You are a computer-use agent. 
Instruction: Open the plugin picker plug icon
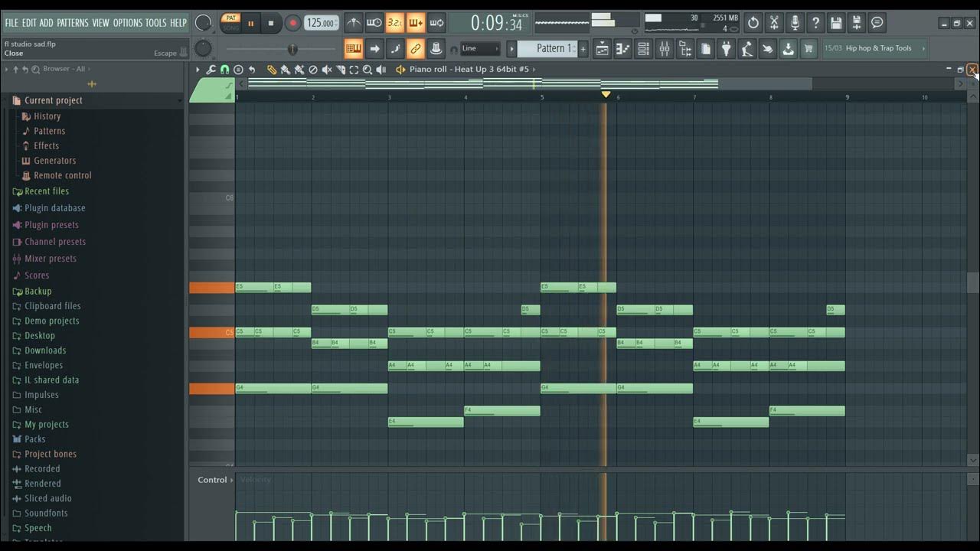click(x=727, y=49)
